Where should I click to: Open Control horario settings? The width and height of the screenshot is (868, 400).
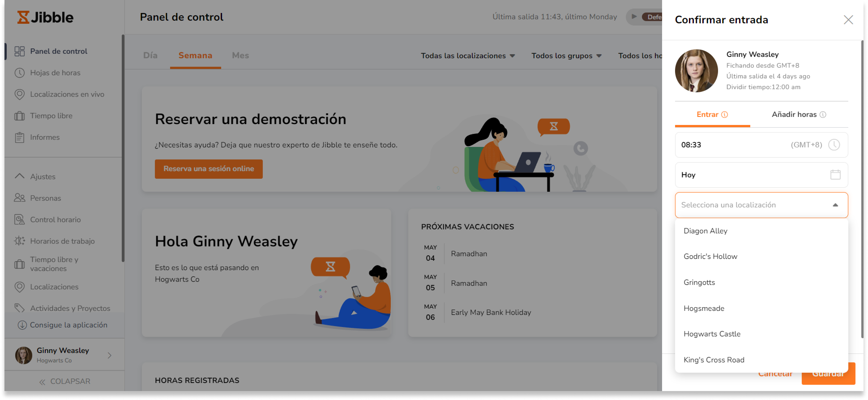tap(56, 219)
